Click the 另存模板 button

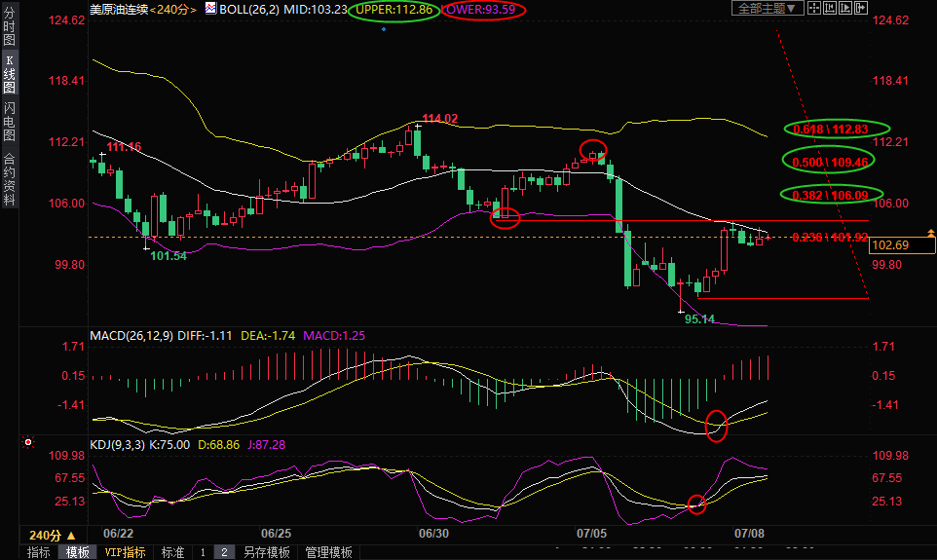click(x=267, y=552)
